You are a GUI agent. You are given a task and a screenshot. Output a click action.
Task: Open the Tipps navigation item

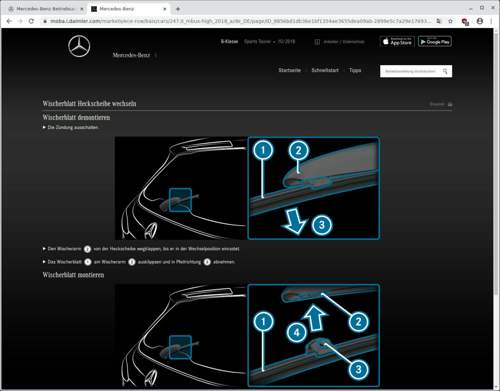[x=355, y=70]
